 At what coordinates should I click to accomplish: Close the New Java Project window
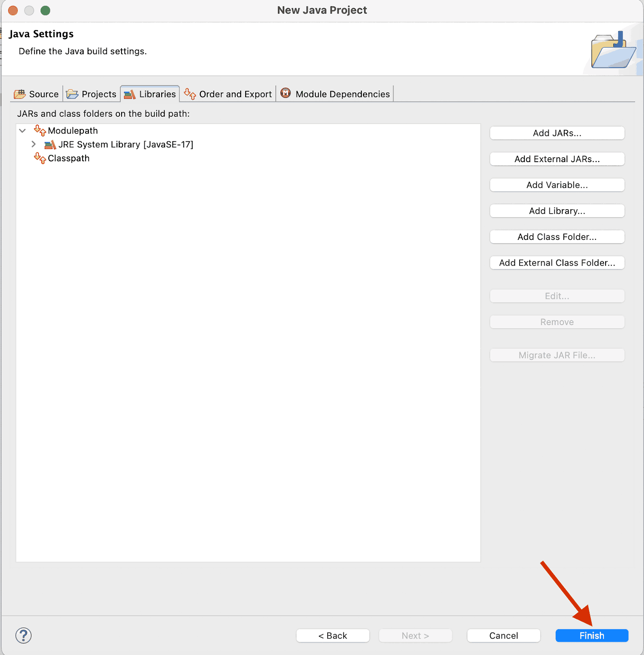coord(13,10)
